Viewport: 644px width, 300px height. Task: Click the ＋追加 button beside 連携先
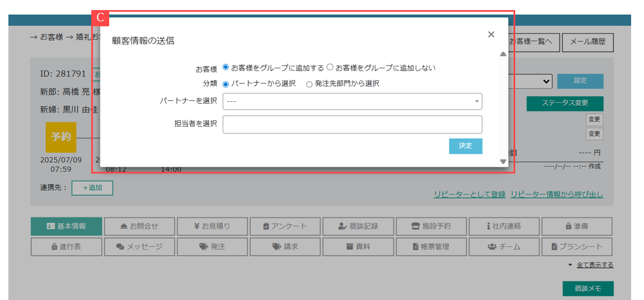tap(92, 188)
